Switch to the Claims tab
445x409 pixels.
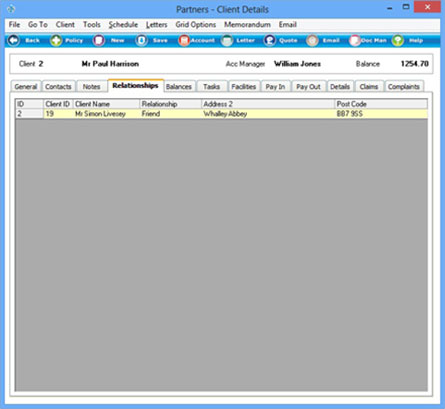(369, 87)
